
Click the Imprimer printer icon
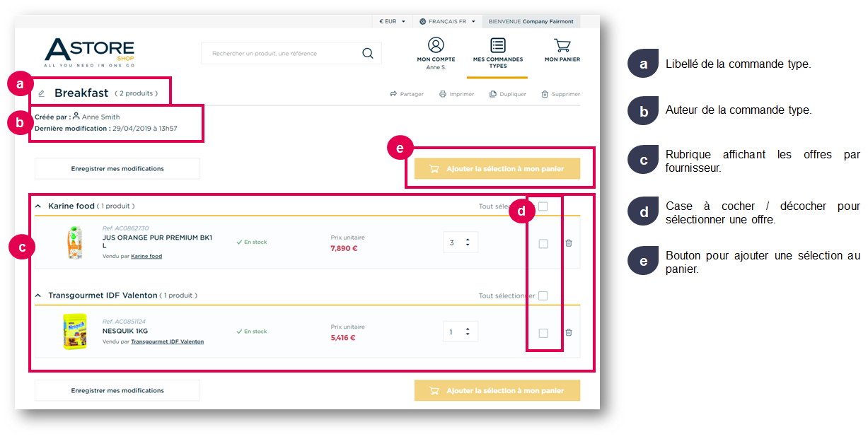click(443, 94)
